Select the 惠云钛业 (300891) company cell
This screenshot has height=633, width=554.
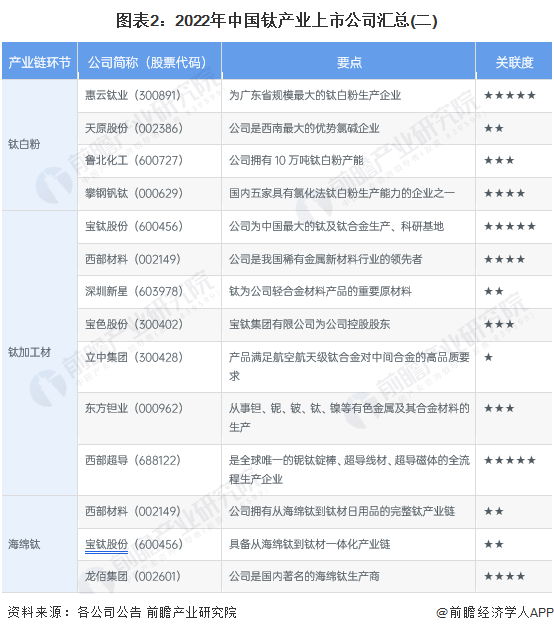[x=149, y=96]
